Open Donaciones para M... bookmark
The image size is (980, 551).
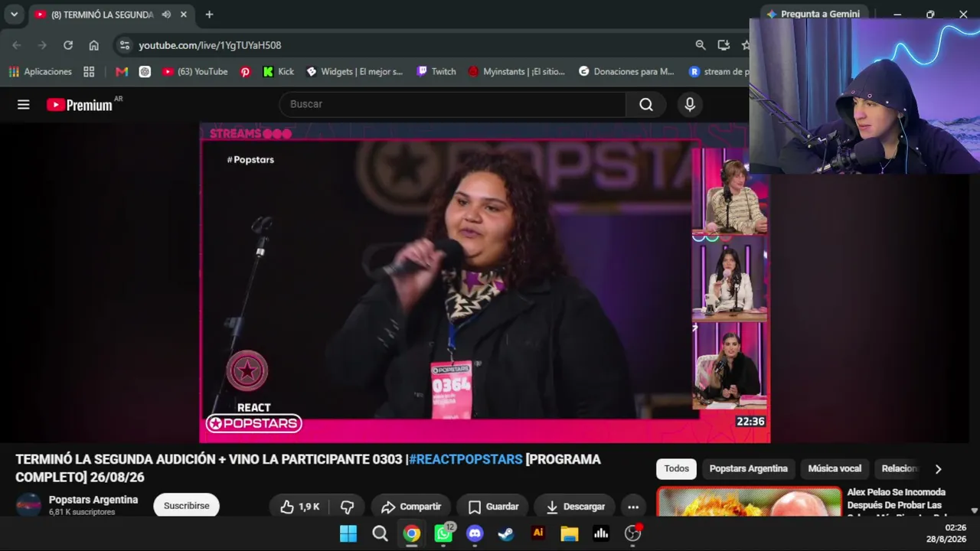(x=626, y=71)
